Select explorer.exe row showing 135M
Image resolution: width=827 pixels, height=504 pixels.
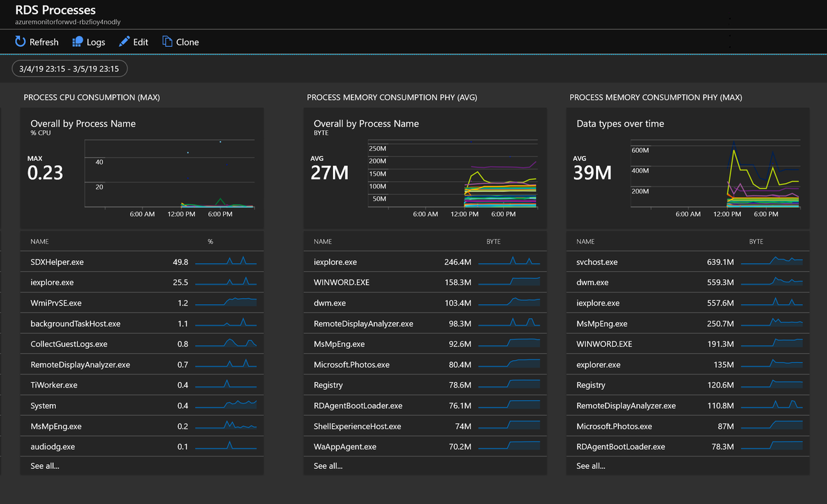coord(688,365)
